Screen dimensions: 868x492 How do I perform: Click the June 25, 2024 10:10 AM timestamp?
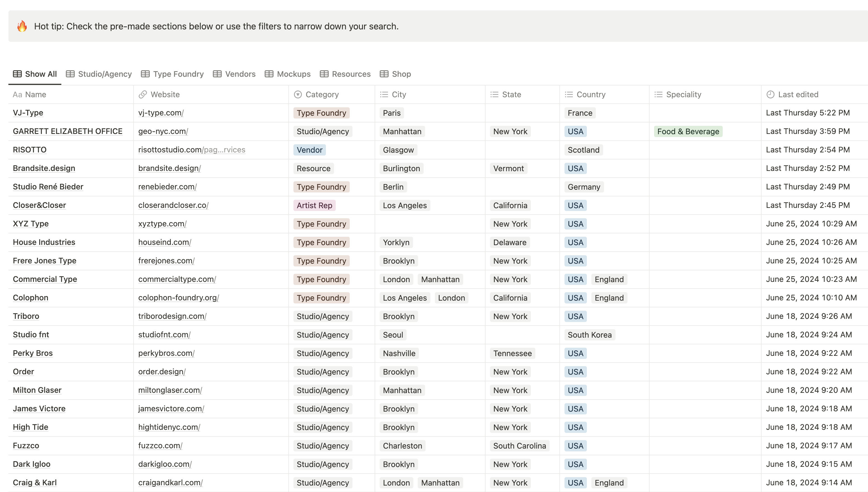click(811, 298)
